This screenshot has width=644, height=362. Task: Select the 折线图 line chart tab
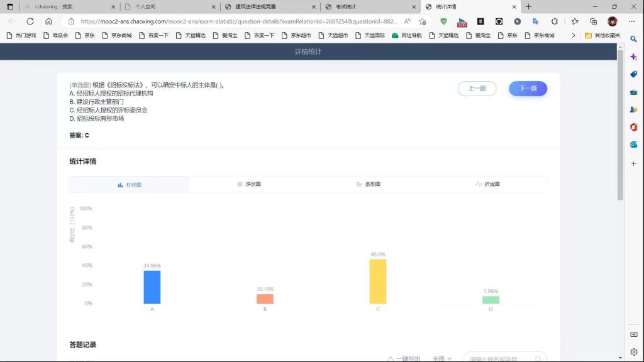point(487,184)
